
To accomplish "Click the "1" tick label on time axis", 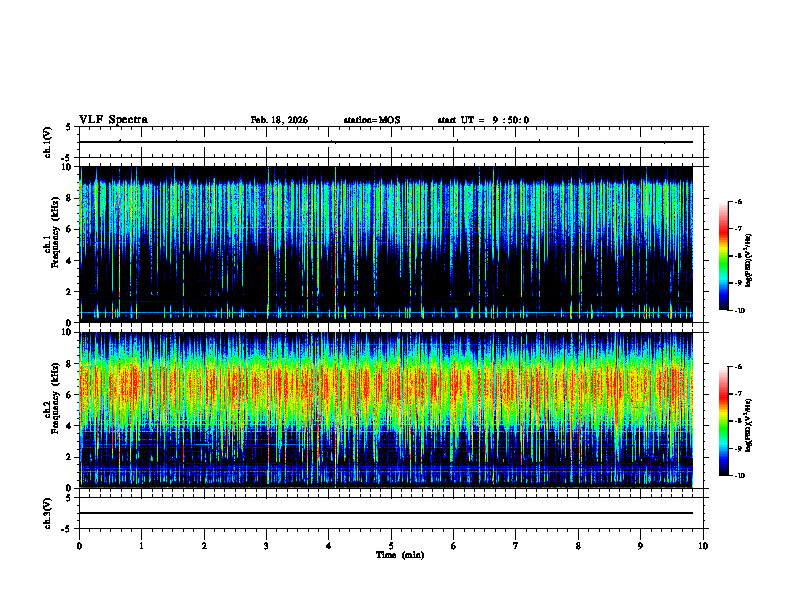I will point(142,546).
